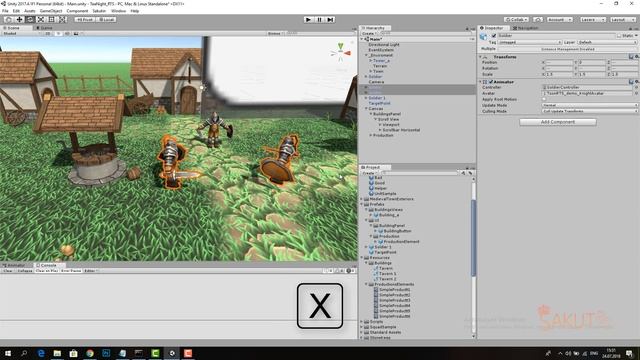Open Culling Mode dropdown

[590, 111]
